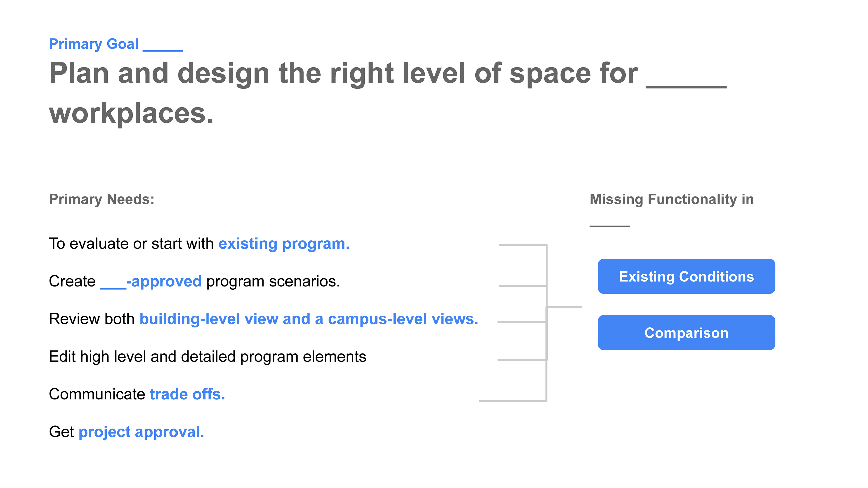868x488 pixels.
Task: Click the "program scenarios." text
Action: pyautogui.click(x=273, y=281)
